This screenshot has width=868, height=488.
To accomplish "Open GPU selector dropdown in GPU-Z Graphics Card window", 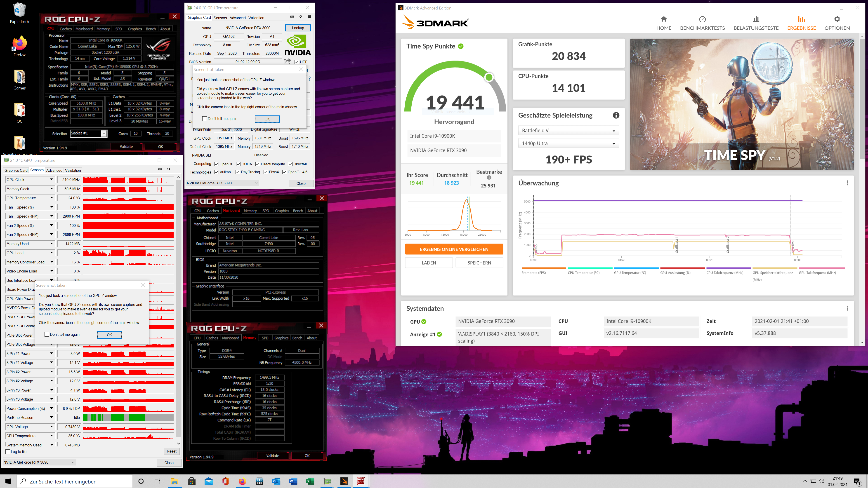I will tap(222, 183).
